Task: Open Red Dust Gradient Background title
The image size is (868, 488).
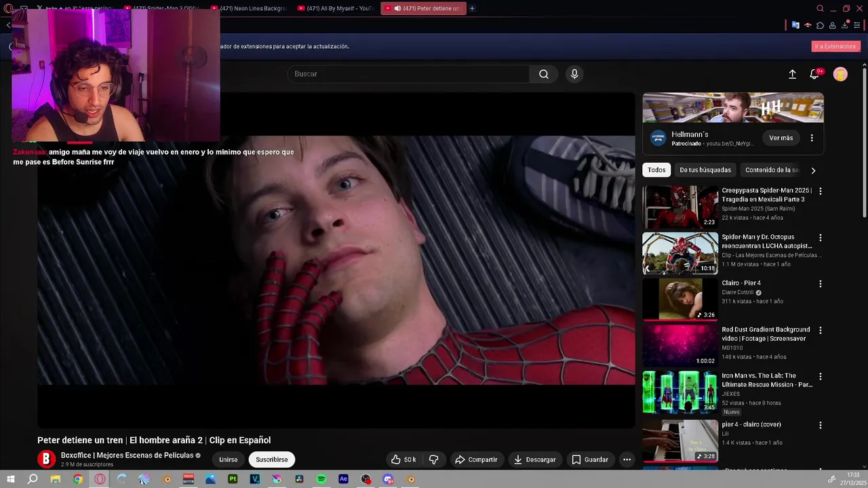Action: click(x=766, y=333)
